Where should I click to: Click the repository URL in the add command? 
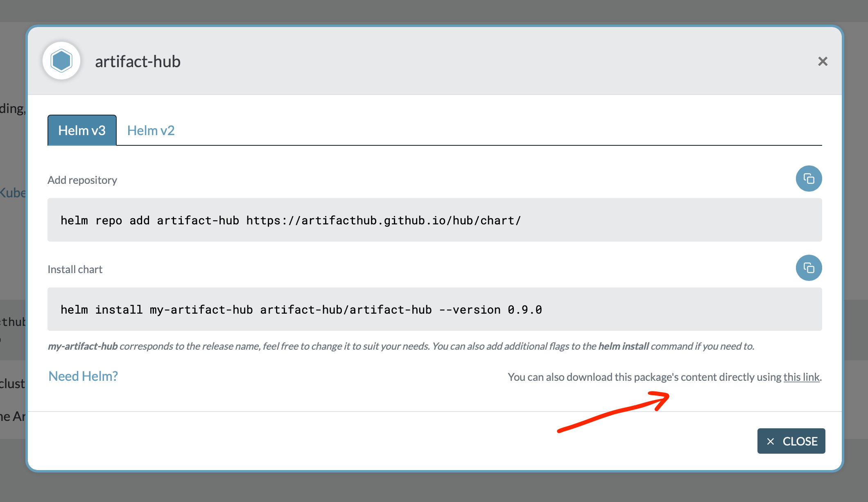[383, 221]
